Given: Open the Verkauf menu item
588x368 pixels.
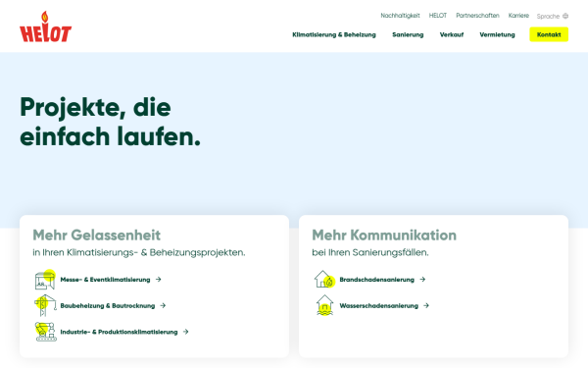Looking at the screenshot, I should tap(452, 34).
